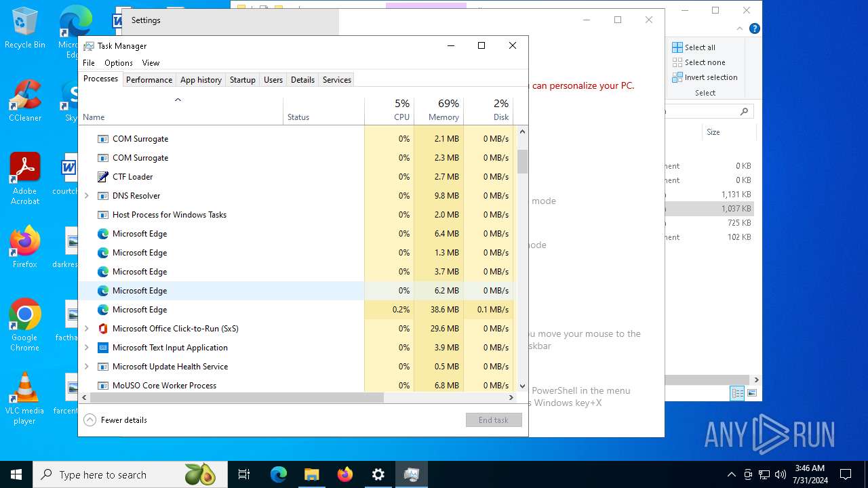This screenshot has width=868, height=488.
Task: Open File Explorer from taskbar
Action: pyautogui.click(x=311, y=474)
